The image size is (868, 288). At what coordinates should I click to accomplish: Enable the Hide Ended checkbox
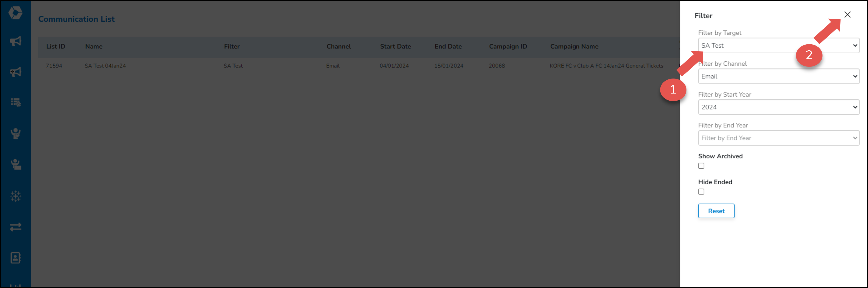[701, 192]
